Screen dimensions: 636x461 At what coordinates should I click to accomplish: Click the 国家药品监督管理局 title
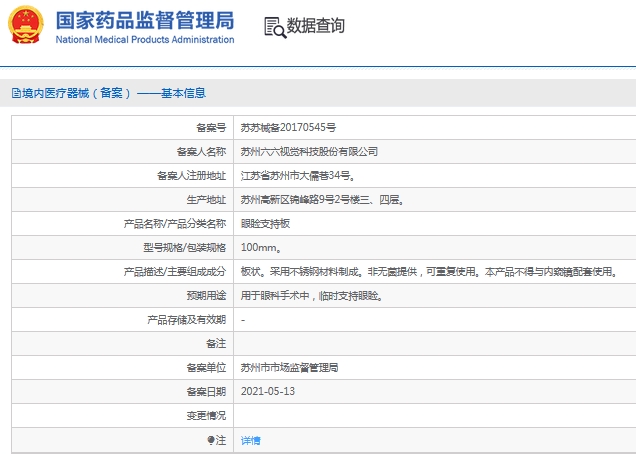pos(145,20)
